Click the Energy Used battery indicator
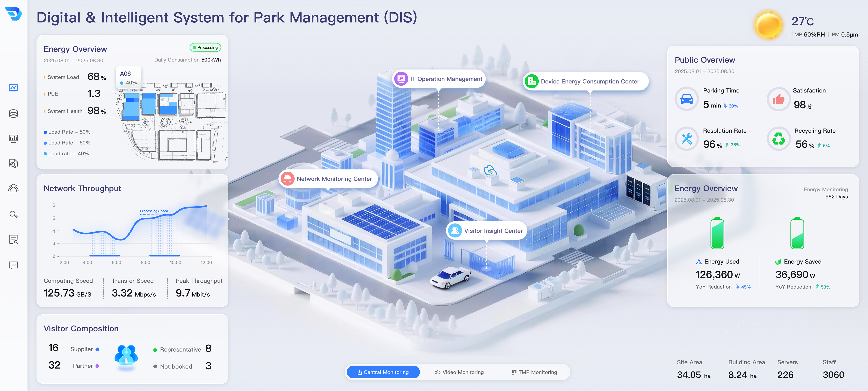Viewport: 868px width, 391px height. pyautogui.click(x=717, y=233)
